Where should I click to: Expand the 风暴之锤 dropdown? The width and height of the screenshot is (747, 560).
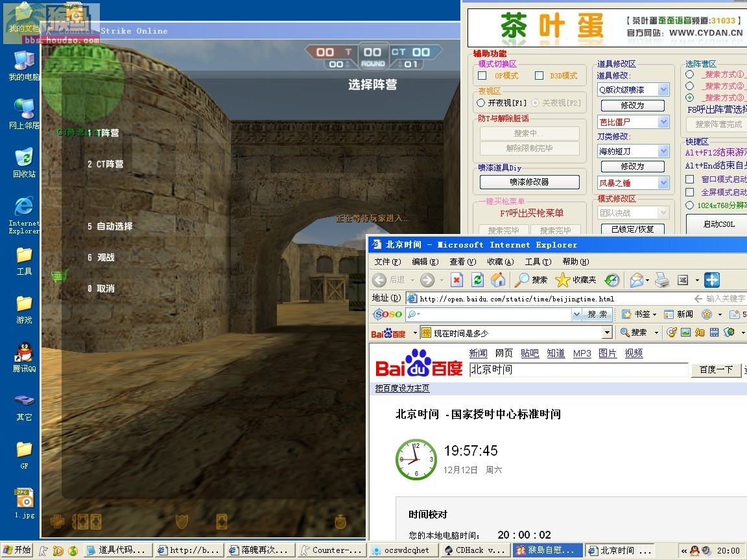pyautogui.click(x=663, y=183)
